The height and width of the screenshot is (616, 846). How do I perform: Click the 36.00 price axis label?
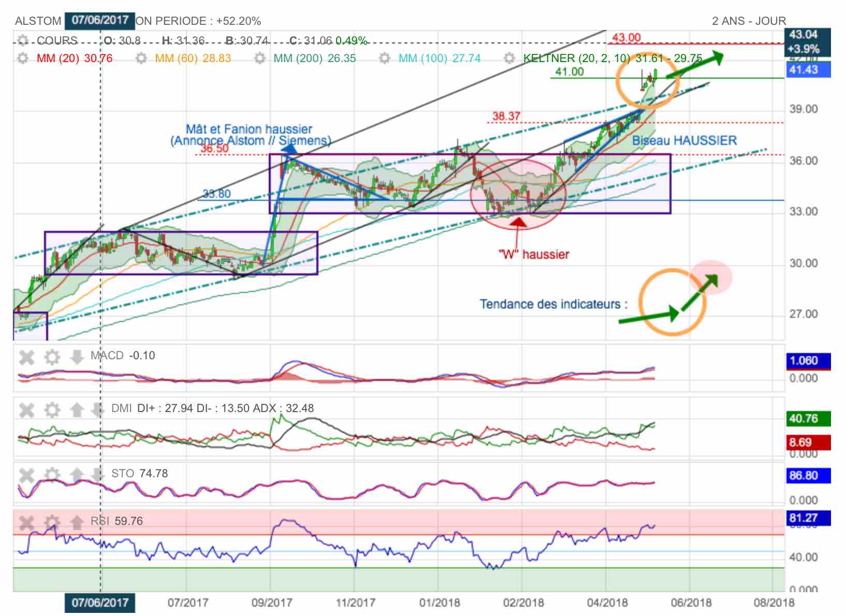[x=804, y=161]
